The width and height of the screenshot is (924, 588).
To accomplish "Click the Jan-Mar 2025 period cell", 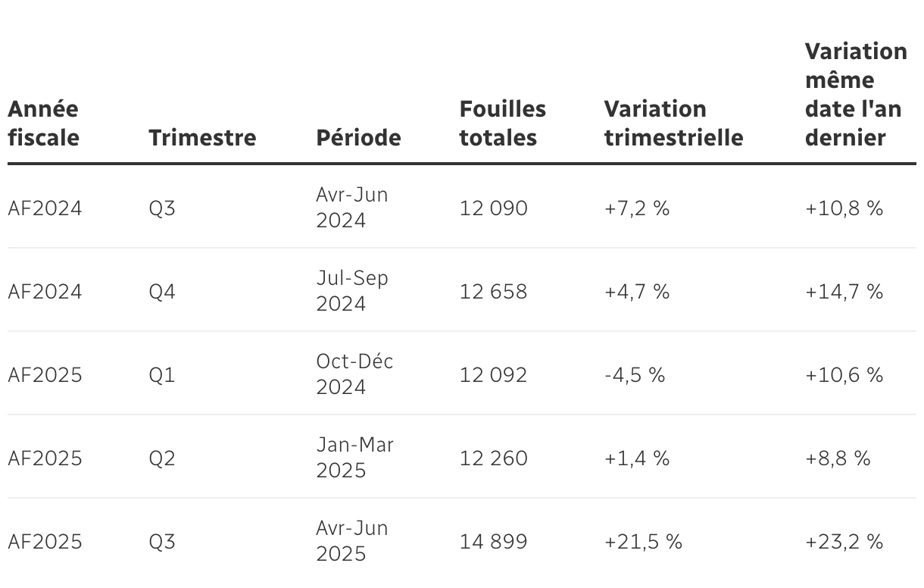I will 354,458.
